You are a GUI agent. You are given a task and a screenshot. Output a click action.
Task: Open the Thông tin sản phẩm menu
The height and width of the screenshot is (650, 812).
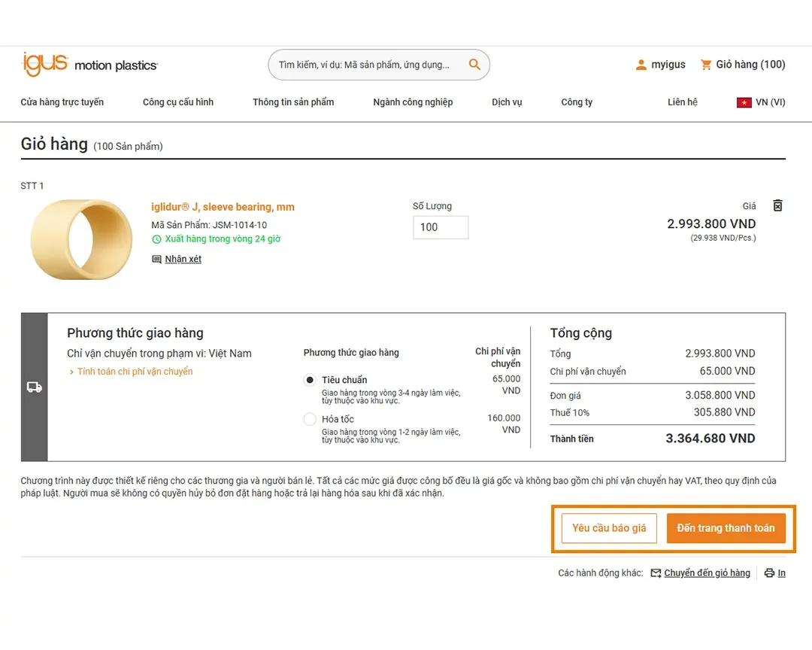click(293, 102)
